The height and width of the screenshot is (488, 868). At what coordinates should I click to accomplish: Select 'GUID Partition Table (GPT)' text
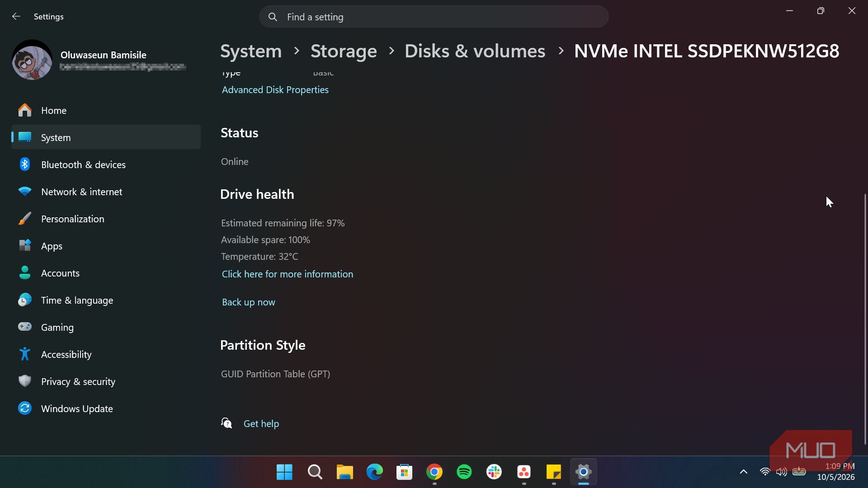tap(276, 374)
